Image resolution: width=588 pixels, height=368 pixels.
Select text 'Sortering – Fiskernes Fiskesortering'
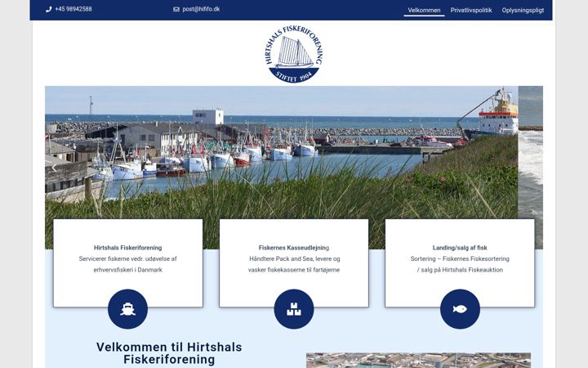point(460,258)
